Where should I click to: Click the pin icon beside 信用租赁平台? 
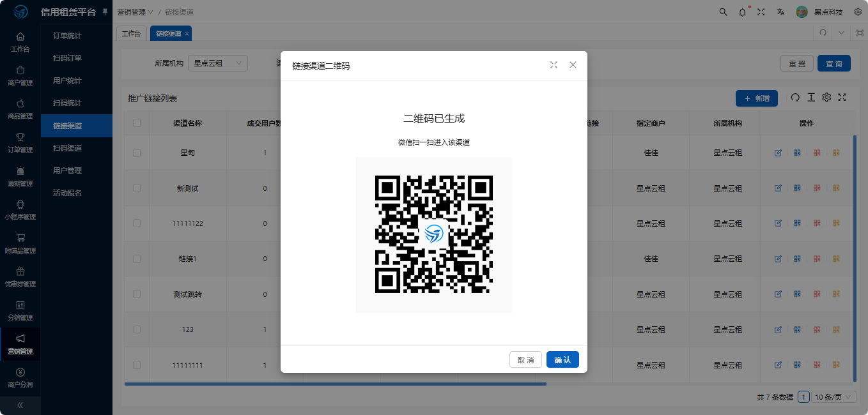pyautogui.click(x=105, y=12)
